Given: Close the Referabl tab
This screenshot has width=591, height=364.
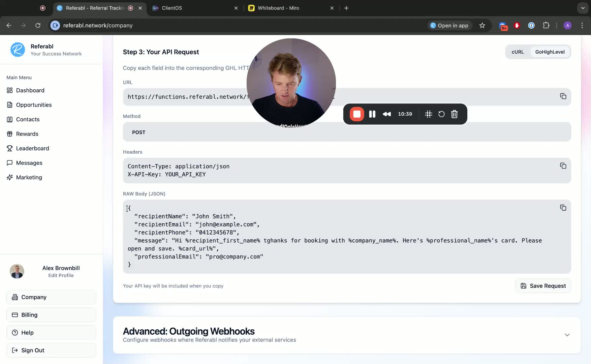Looking at the screenshot, I should tap(140, 8).
